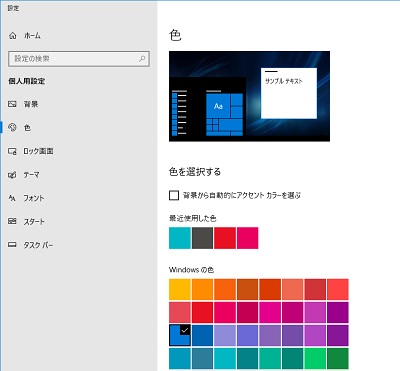The width and height of the screenshot is (400, 371).
Task: Click the 設定の検索 search field
Action: 79,59
